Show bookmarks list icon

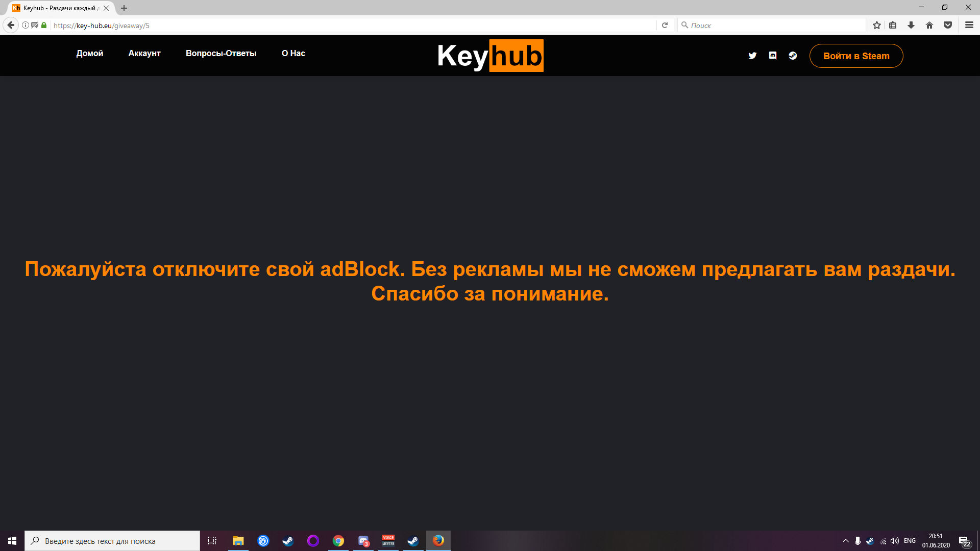[893, 25]
